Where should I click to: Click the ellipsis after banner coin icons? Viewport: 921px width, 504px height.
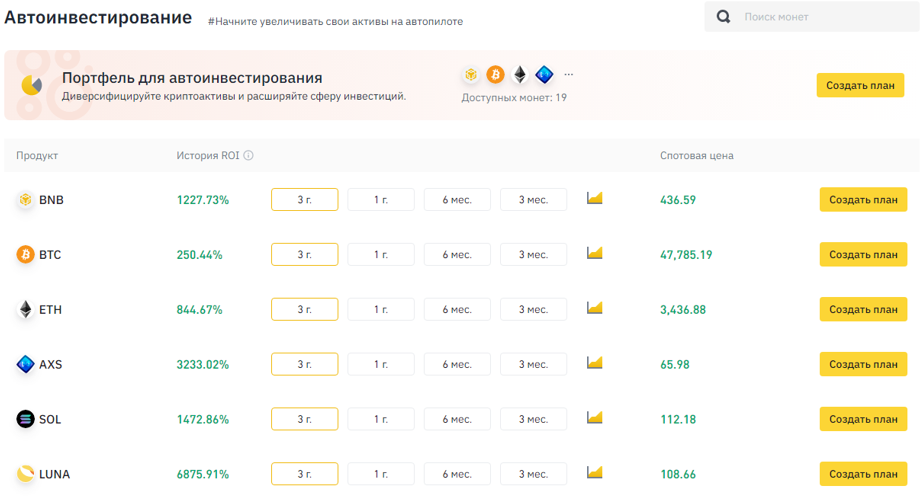point(569,75)
